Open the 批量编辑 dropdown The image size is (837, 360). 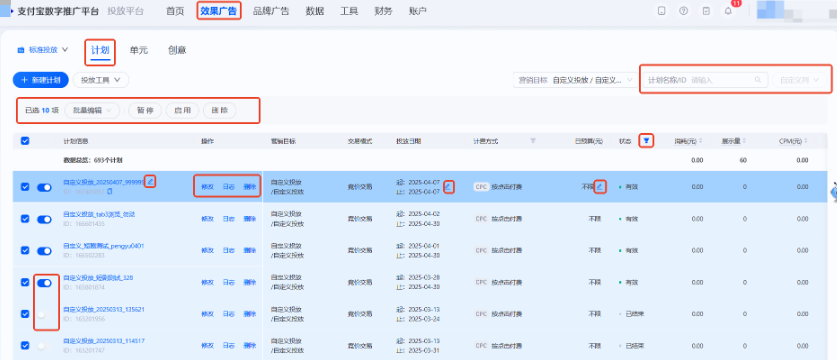(92, 111)
